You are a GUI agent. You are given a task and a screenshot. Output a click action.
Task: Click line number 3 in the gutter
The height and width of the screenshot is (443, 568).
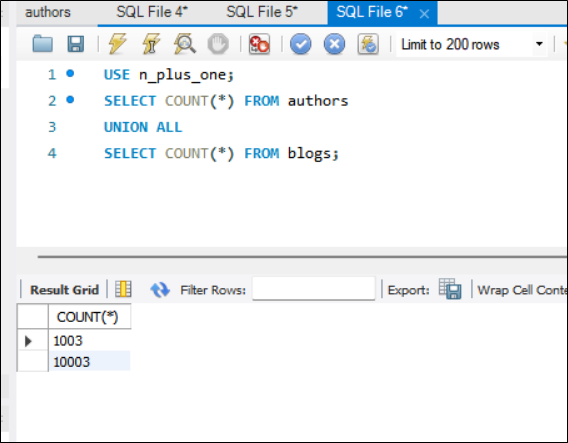52,127
